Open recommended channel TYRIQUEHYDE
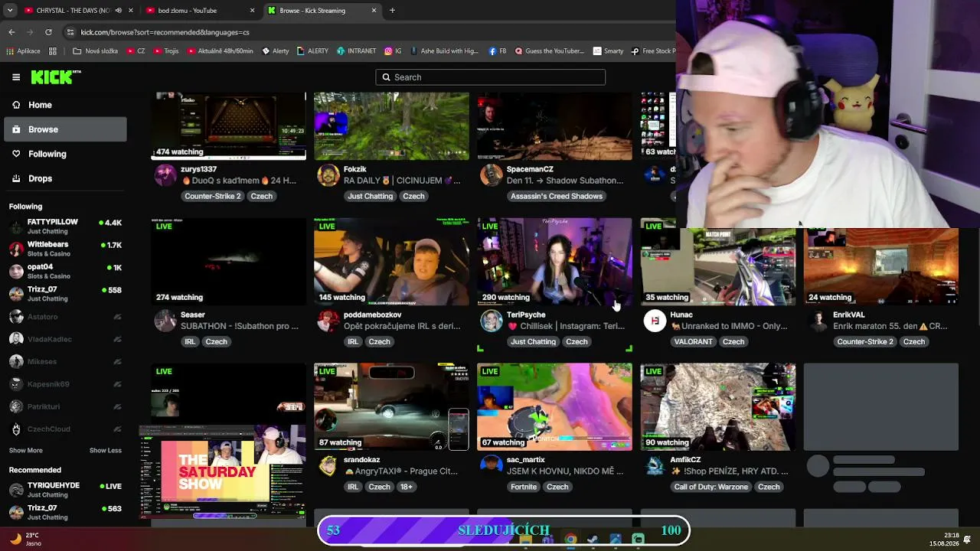 (65, 490)
